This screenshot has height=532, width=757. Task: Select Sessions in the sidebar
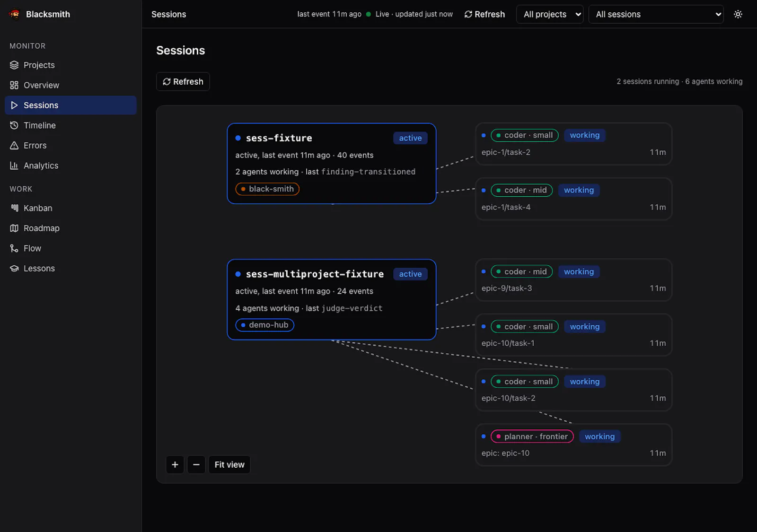point(70,105)
